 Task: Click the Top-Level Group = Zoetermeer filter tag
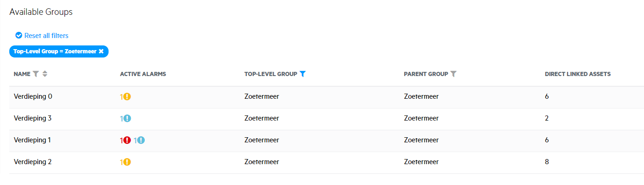(59, 51)
